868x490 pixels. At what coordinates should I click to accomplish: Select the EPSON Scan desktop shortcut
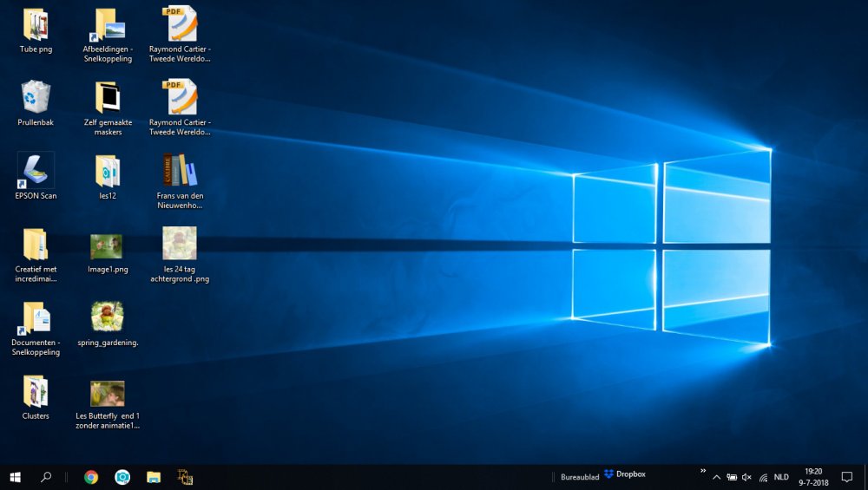pyautogui.click(x=36, y=171)
